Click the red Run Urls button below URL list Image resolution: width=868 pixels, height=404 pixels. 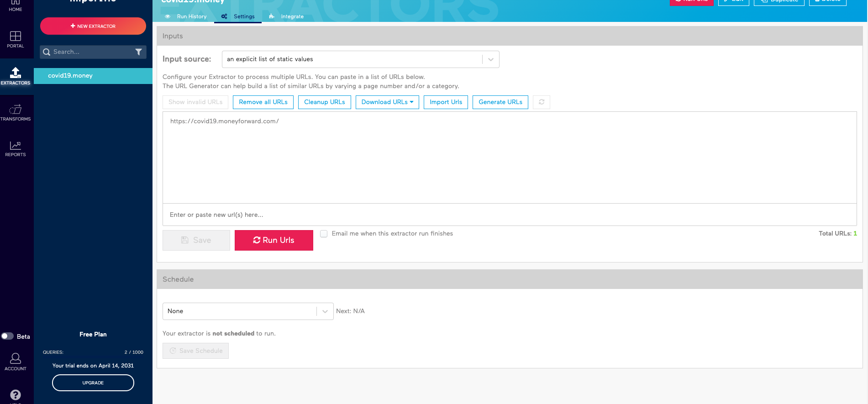tap(274, 240)
